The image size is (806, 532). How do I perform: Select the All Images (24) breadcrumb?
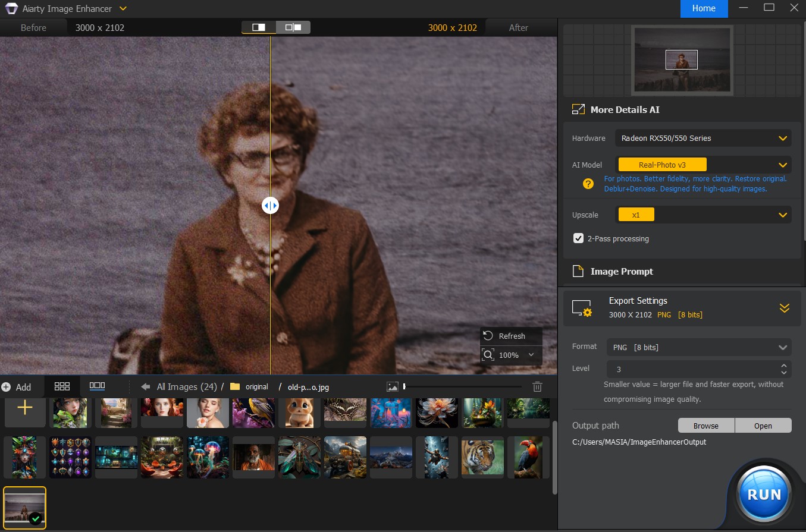click(x=187, y=387)
